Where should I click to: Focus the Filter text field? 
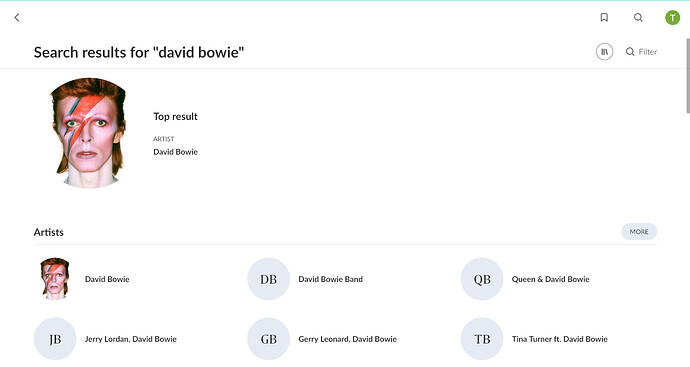tap(647, 51)
